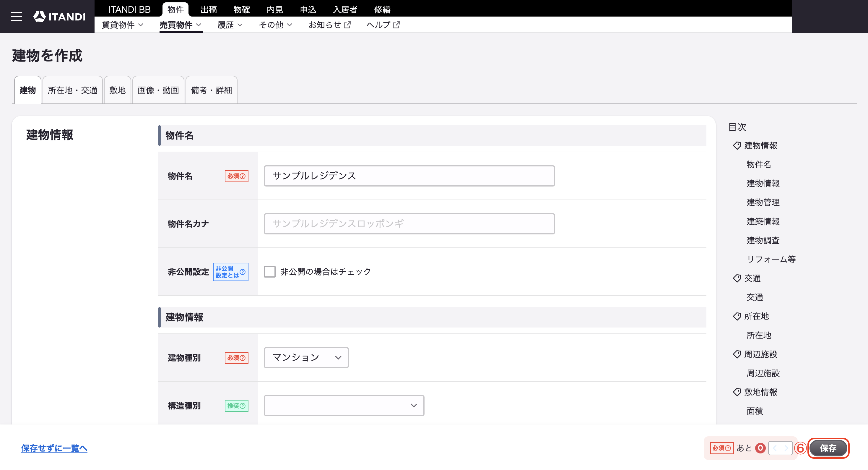Select 内見 top navigation item
This screenshot has width=868, height=470.
point(275,9)
